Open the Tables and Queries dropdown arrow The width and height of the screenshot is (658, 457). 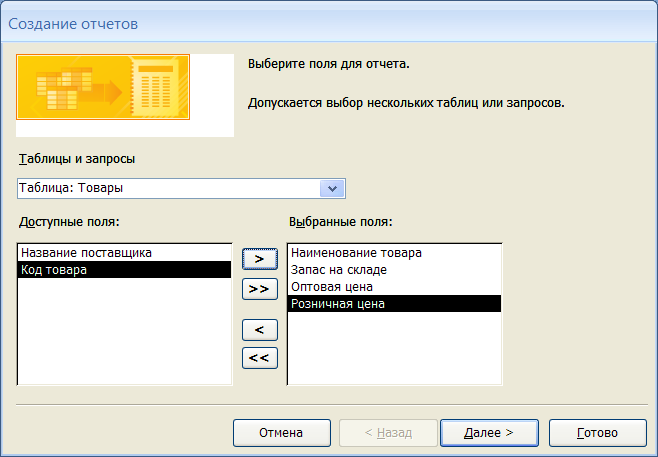coord(332,188)
